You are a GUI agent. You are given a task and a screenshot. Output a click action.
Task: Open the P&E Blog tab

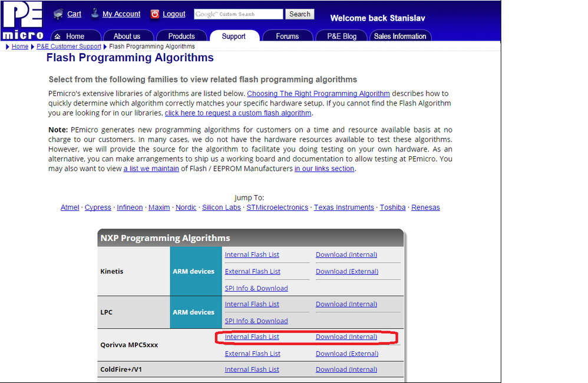coord(342,36)
